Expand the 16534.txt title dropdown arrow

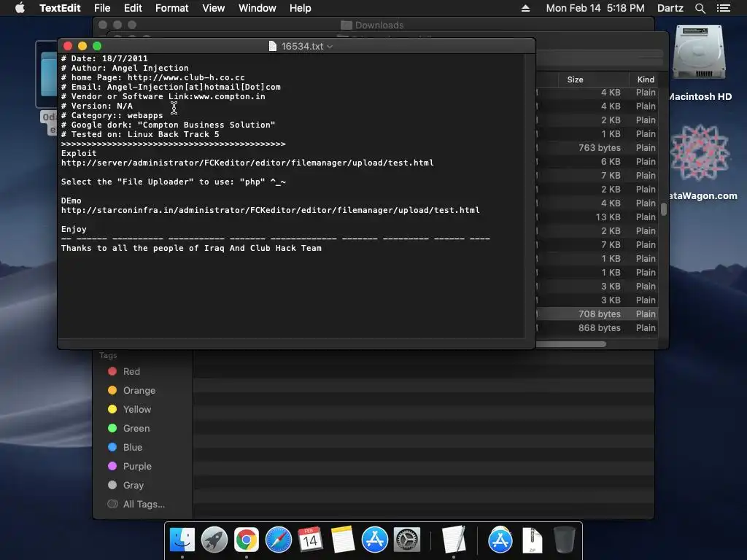tap(330, 47)
